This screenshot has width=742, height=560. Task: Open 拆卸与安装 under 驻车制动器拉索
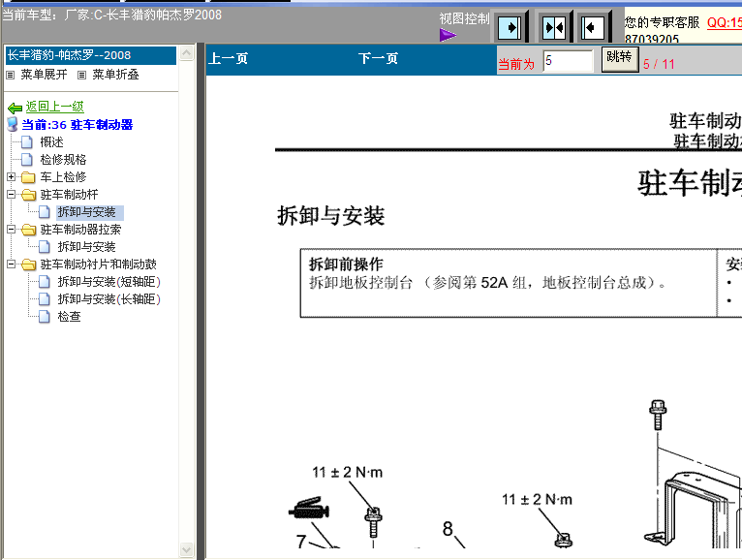click(86, 247)
